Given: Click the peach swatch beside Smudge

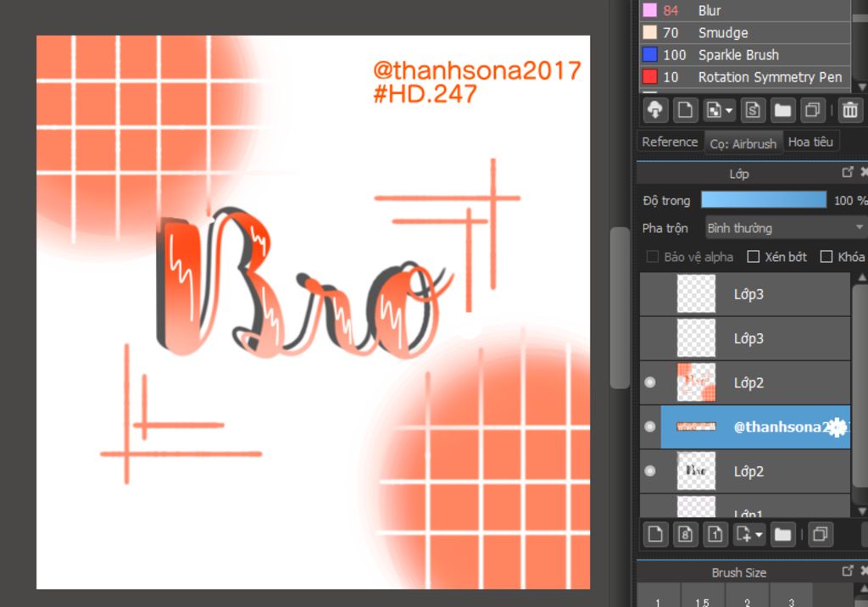Looking at the screenshot, I should pyautogui.click(x=649, y=32).
